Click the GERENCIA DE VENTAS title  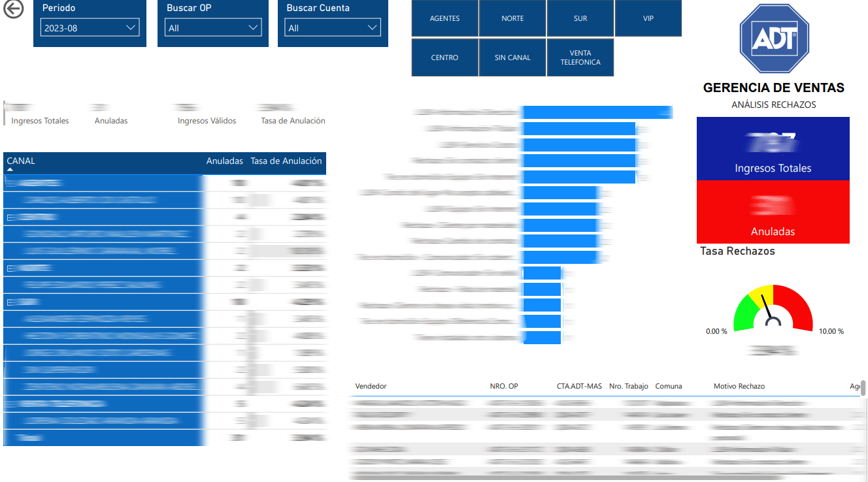pos(773,88)
